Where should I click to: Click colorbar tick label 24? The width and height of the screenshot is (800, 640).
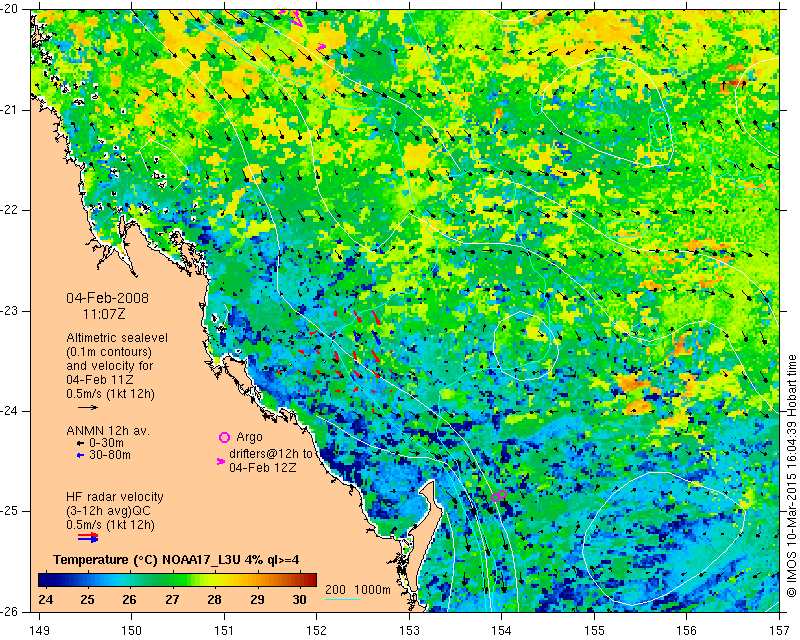(x=45, y=599)
